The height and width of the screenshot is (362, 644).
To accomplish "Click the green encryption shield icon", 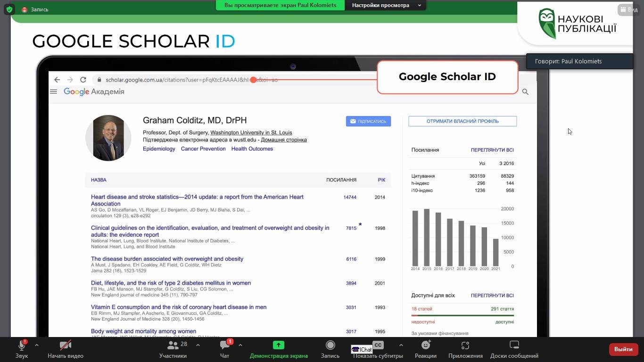I will (x=9, y=9).
